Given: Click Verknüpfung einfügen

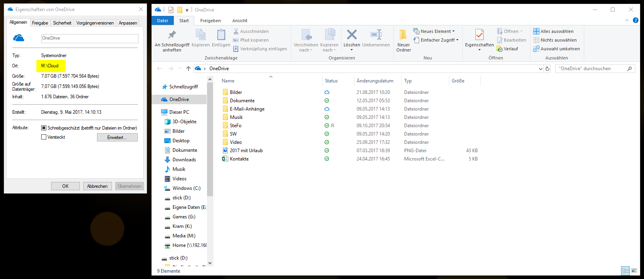Looking at the screenshot, I should click(260, 49).
